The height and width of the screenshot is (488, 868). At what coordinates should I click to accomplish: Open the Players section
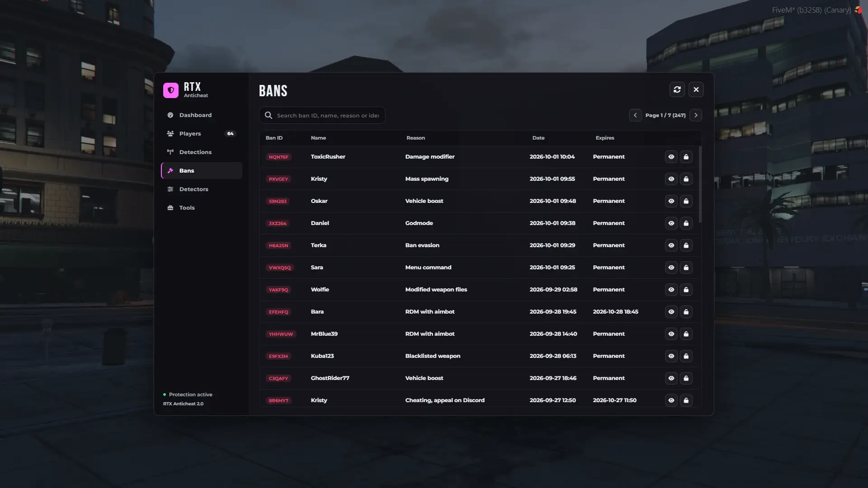[202, 134]
